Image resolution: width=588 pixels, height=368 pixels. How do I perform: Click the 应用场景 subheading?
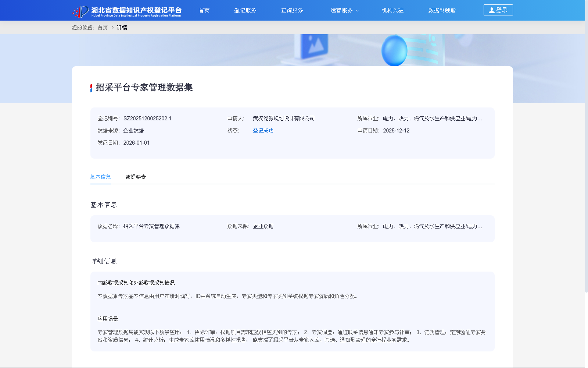pyautogui.click(x=108, y=319)
